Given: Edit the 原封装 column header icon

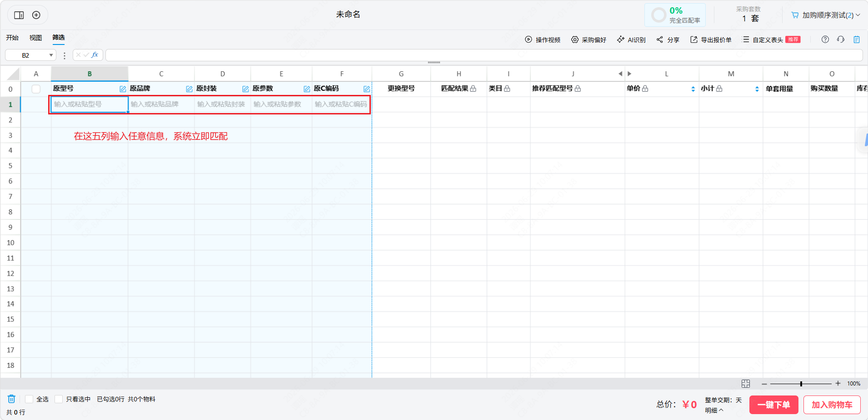Looking at the screenshot, I should tap(245, 89).
